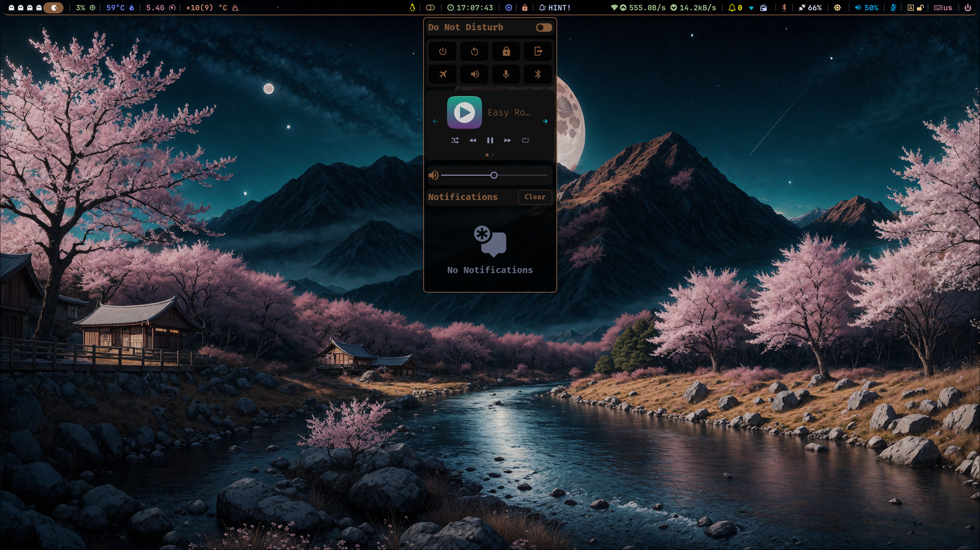Toggle repeat loop in media player
The height and width of the screenshot is (550, 980).
(x=525, y=140)
